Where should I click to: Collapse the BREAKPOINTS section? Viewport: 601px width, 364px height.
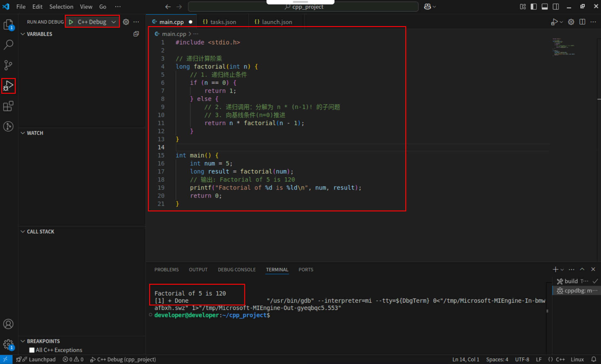[x=40, y=341]
